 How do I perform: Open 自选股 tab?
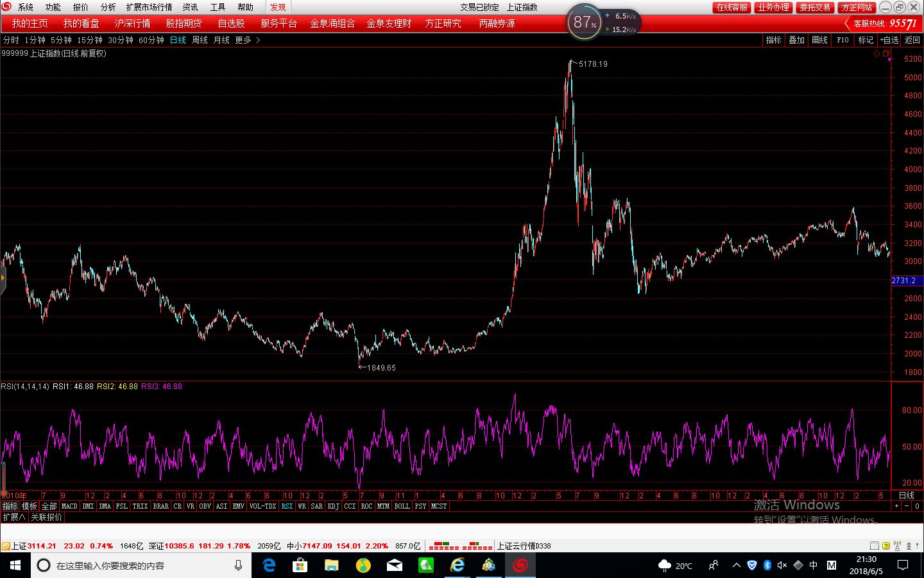[x=231, y=23]
